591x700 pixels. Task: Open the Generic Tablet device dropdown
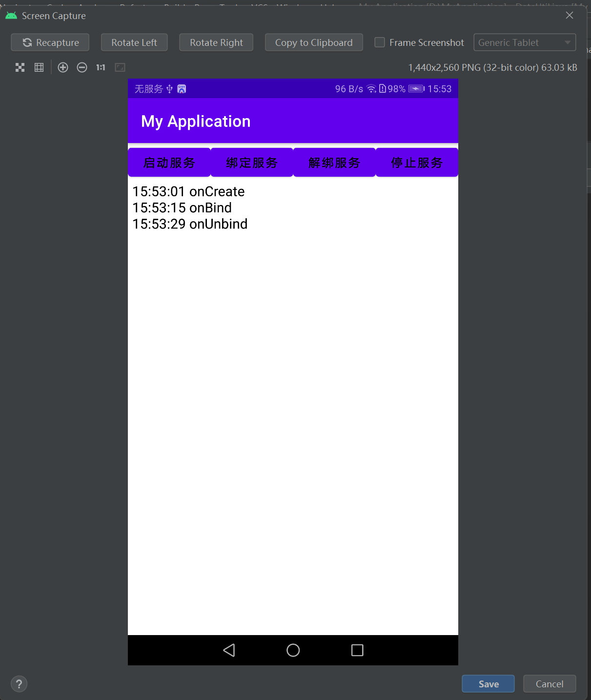pyautogui.click(x=525, y=42)
